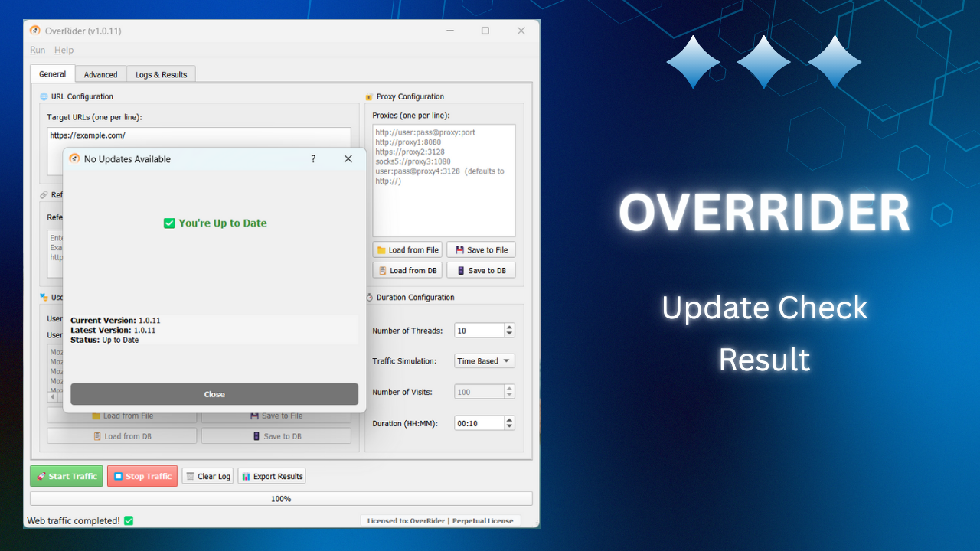Click the Number of Visits field showing 100
The width and height of the screenshot is (980, 551).
(x=479, y=392)
